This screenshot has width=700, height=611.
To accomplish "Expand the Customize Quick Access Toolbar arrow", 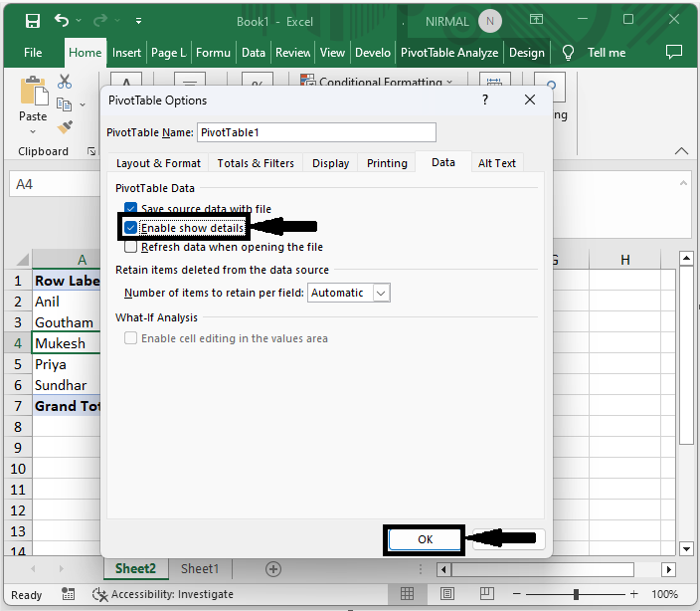I will [138, 21].
